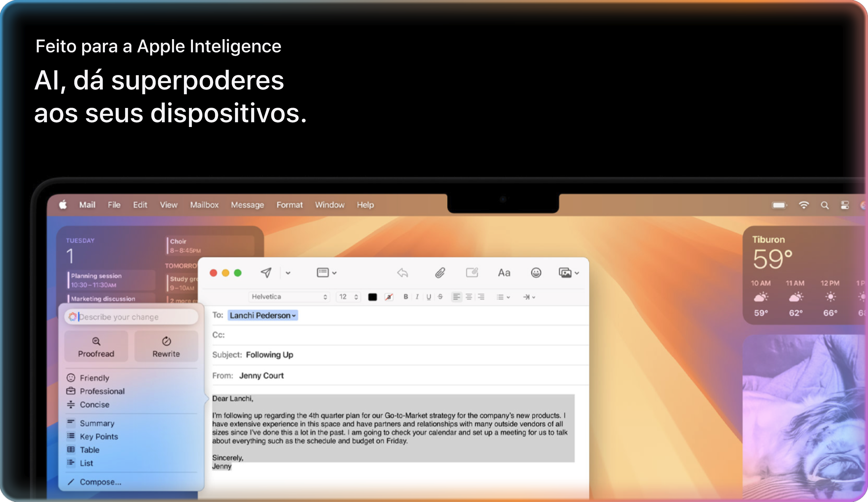
Task: Click the 11 AM forecast cloud icon
Action: point(796,297)
